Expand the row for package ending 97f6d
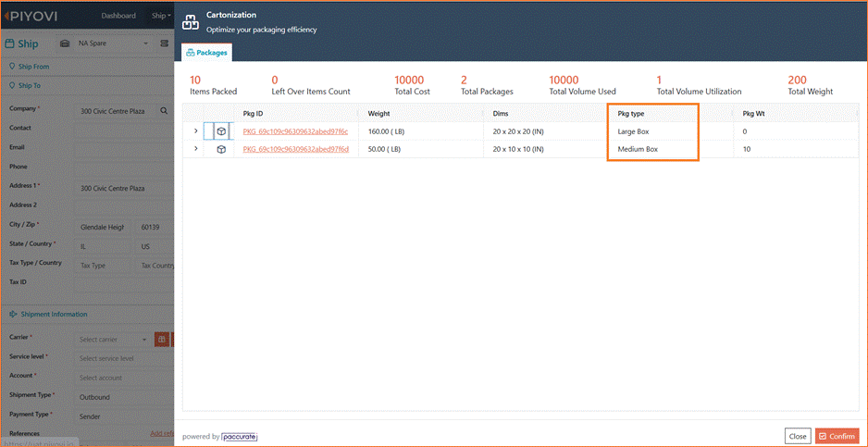This screenshot has width=868, height=447. (x=195, y=149)
